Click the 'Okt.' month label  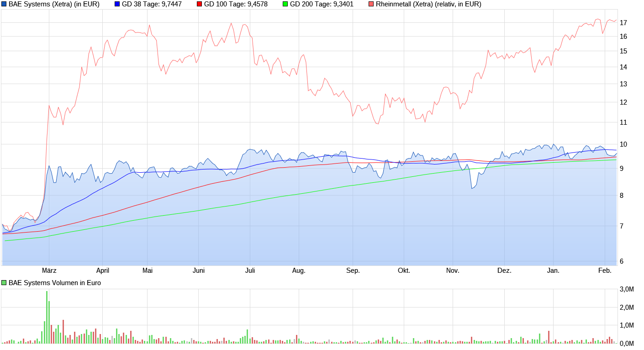point(404,270)
